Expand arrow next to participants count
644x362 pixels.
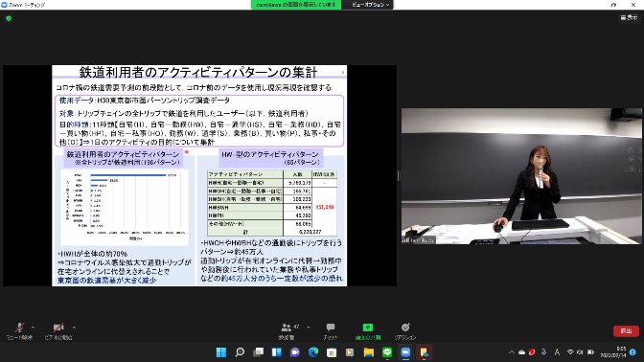(x=309, y=328)
